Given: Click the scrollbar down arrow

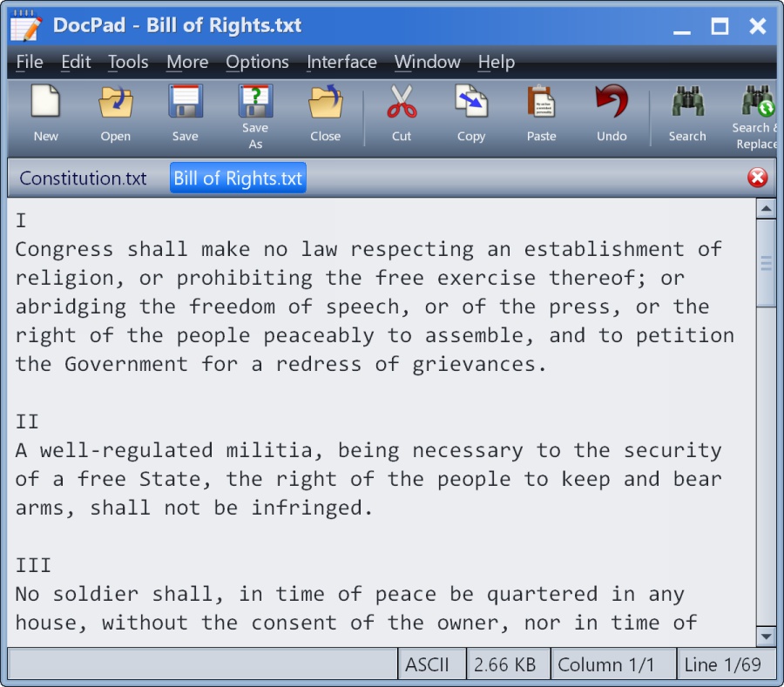Looking at the screenshot, I should click(766, 636).
